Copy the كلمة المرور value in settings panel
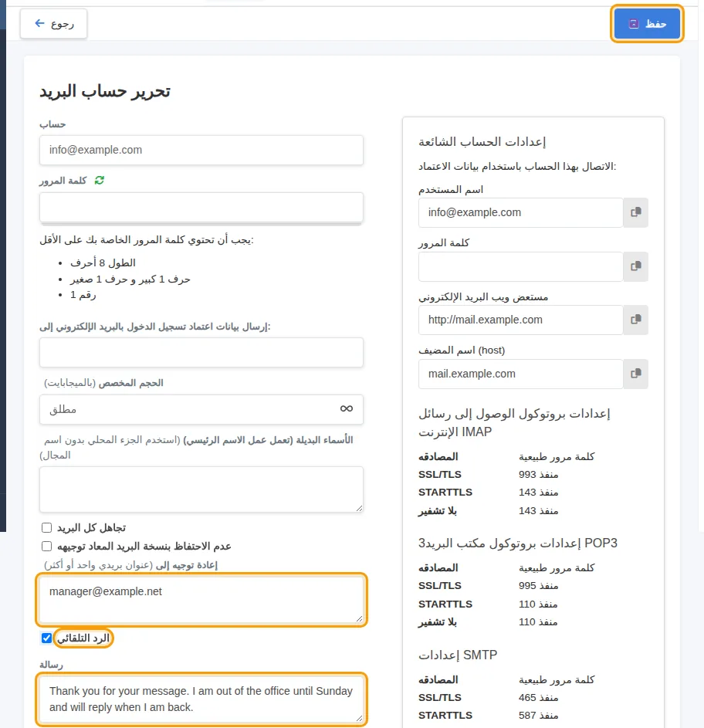Viewport: 704px width, 728px height. tap(636, 266)
